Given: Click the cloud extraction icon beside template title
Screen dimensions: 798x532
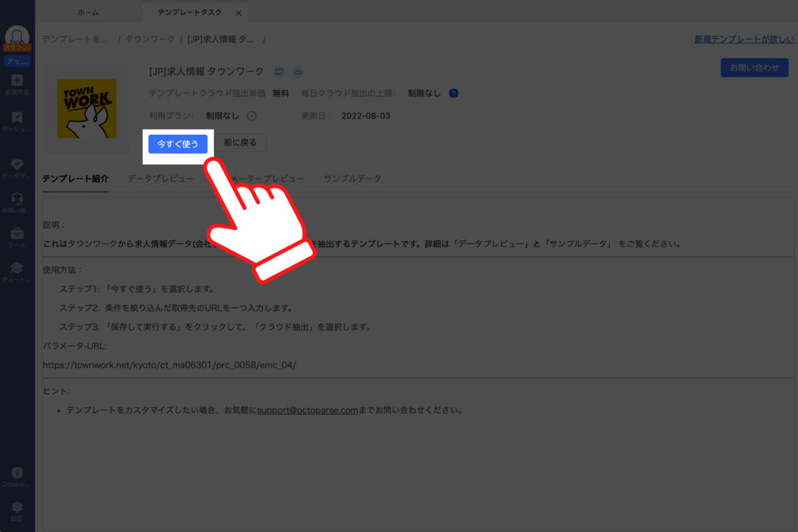Looking at the screenshot, I should pos(298,72).
